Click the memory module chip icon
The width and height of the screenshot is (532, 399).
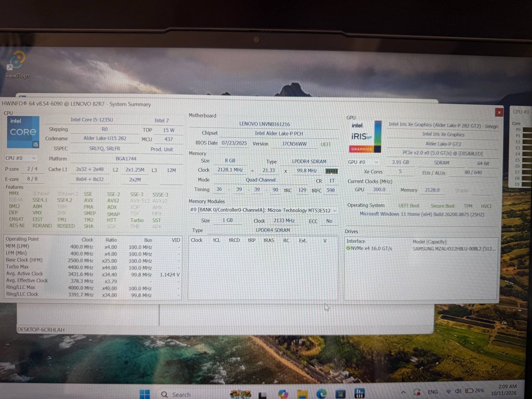click(x=331, y=171)
